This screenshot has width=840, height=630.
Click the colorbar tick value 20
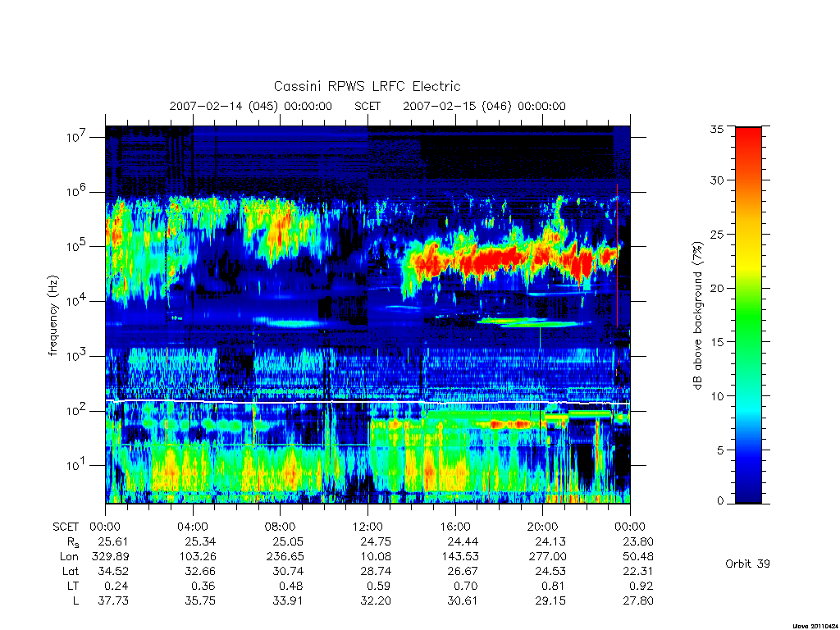717,288
